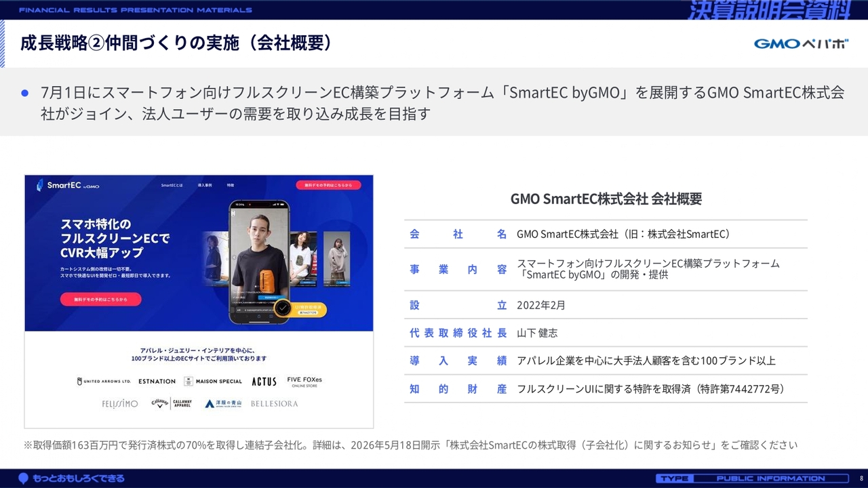Viewport: 868px width, 488px height.
Task: Click the footnote starting ※取得価額163百万円
Action: [x=410, y=445]
